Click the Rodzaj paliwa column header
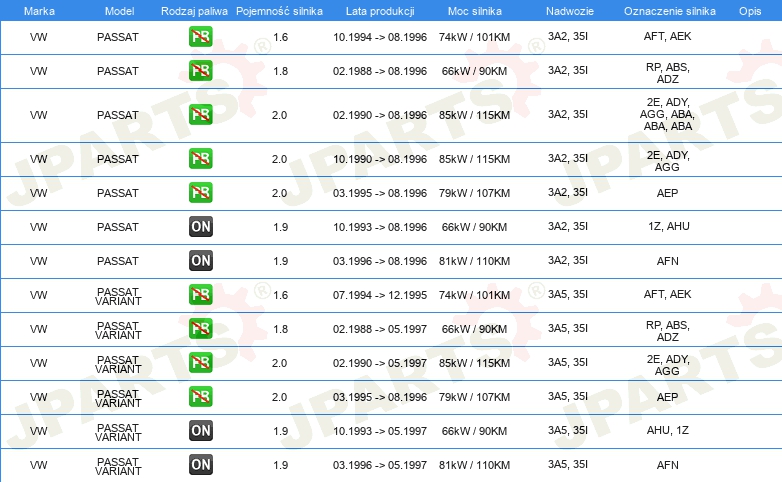782x482 pixels. (194, 11)
